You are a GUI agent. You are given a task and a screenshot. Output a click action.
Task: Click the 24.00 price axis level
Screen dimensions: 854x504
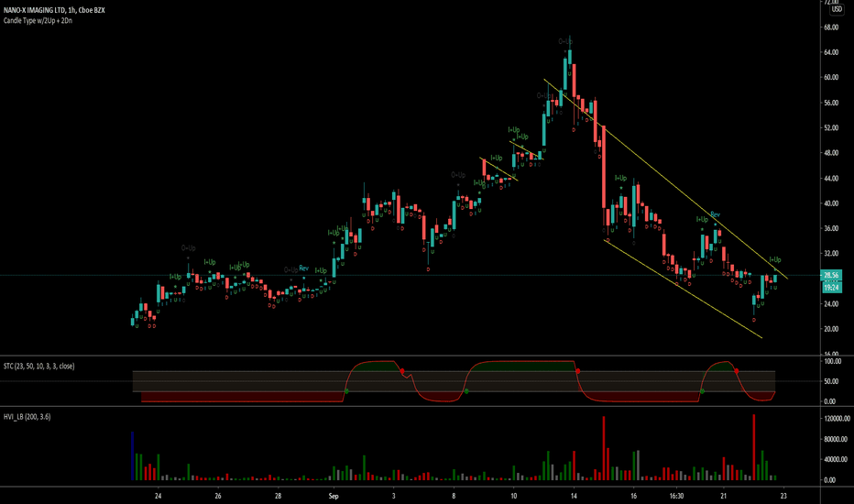pos(831,304)
